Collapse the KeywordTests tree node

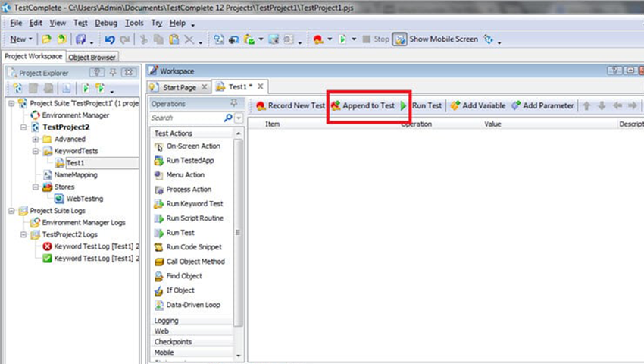36,151
